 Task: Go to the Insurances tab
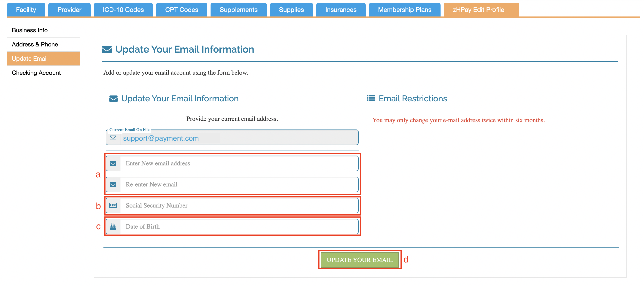(341, 10)
